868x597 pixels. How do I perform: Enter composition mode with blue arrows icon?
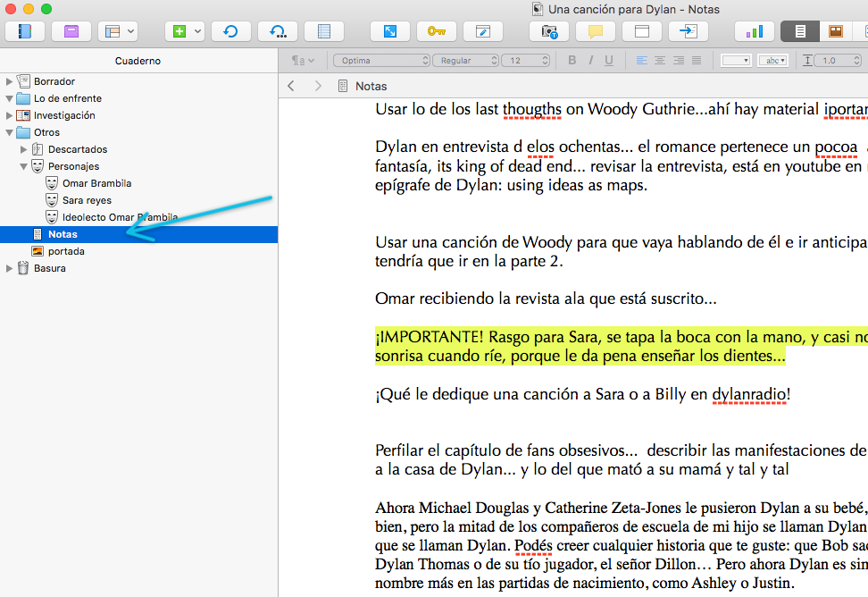(x=390, y=31)
